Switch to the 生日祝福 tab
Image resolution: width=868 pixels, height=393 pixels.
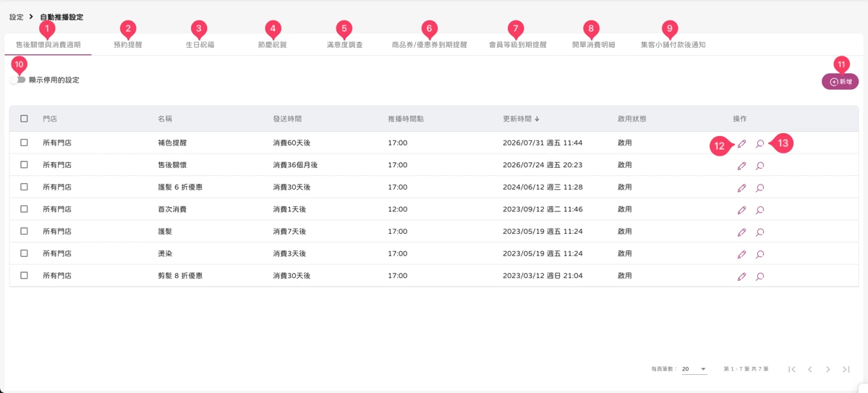tap(200, 45)
